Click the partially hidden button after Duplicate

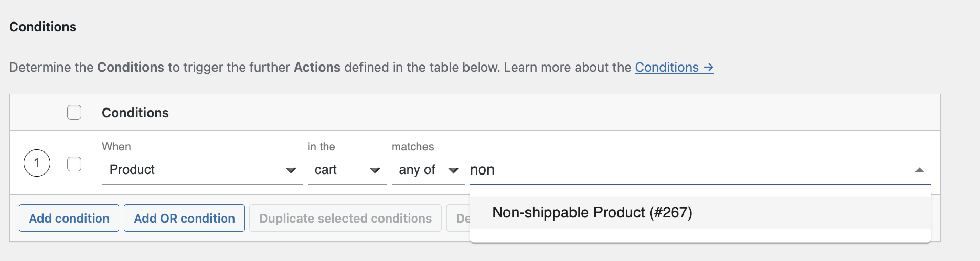coord(459,219)
